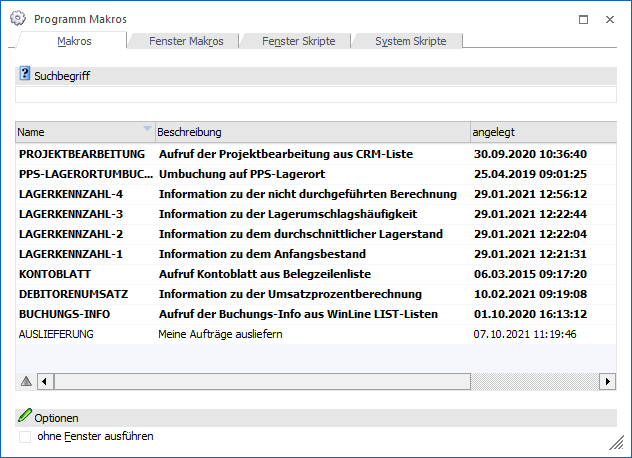Image resolution: width=632 pixels, height=458 pixels.
Task: Open the Name column sort arrow
Action: (x=148, y=129)
